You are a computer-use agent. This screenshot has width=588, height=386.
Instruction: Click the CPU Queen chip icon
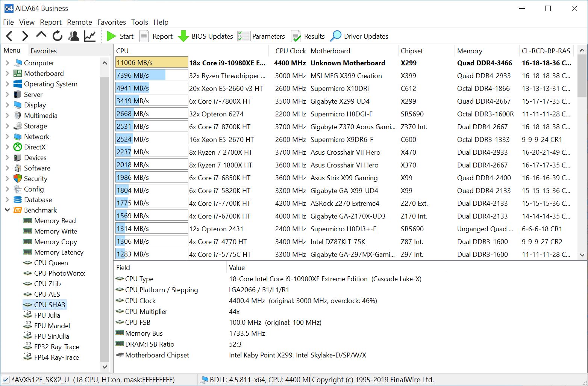tap(27, 263)
